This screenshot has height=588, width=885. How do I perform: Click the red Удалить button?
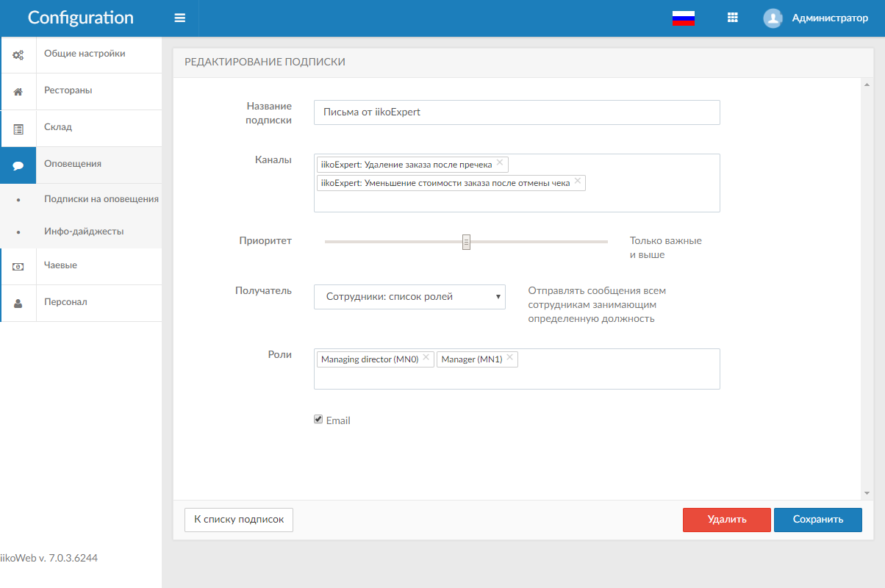727,520
